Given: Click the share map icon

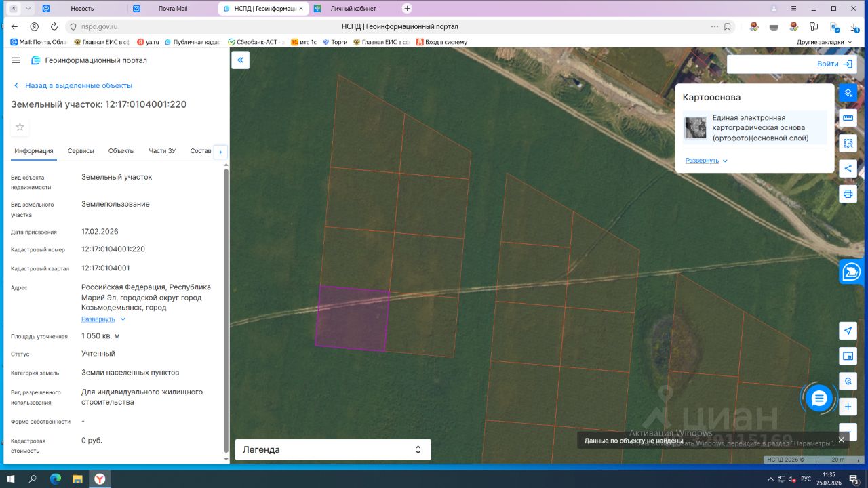Looking at the screenshot, I should click(x=848, y=169).
